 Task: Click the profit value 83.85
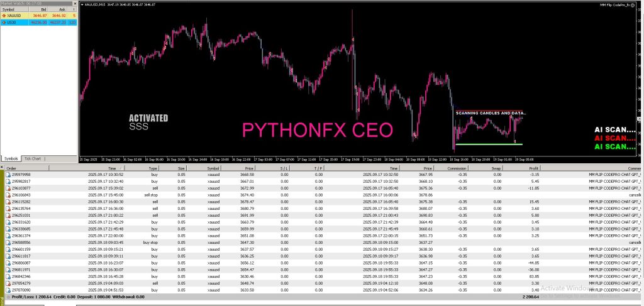click(x=533, y=276)
